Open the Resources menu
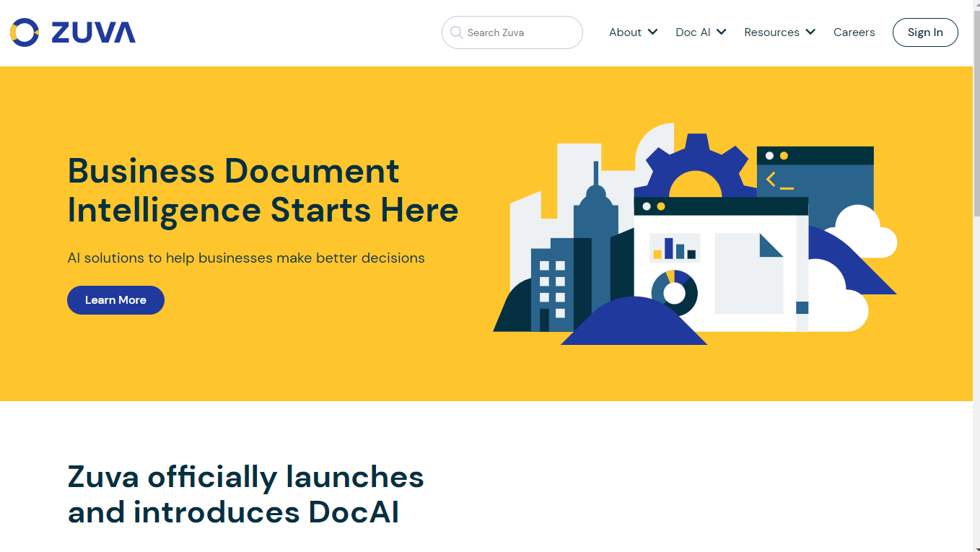This screenshot has height=552, width=980. tap(771, 32)
